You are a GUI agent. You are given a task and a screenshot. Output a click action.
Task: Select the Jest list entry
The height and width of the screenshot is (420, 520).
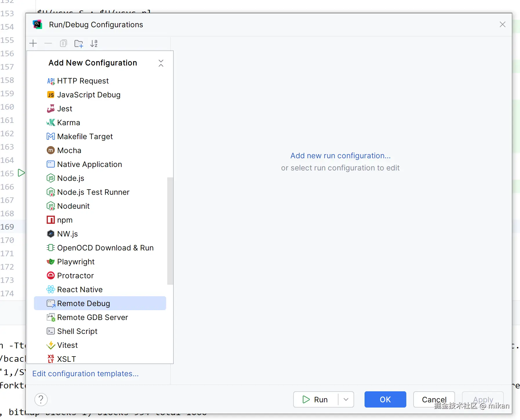(x=100, y=109)
